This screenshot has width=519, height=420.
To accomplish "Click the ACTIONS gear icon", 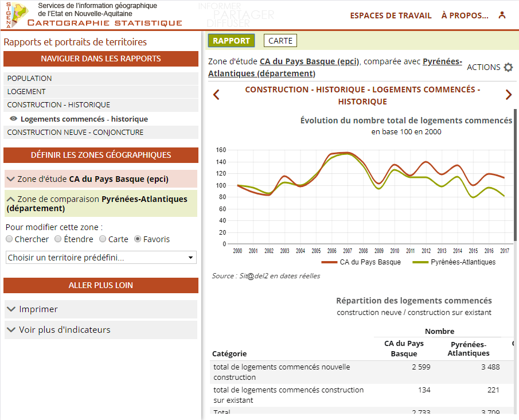I will pos(508,67).
